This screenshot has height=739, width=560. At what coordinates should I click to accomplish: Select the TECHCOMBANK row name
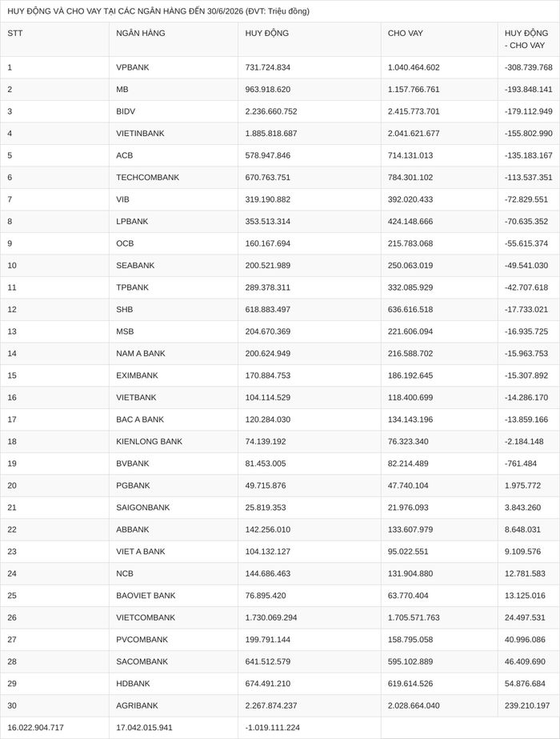pos(147,178)
